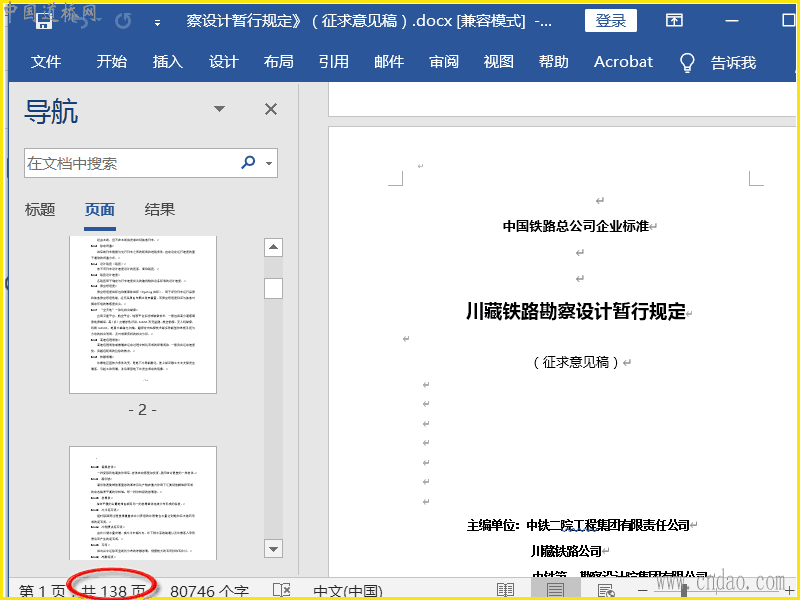
Task: Switch to Read Mode view icon
Action: tap(505, 591)
